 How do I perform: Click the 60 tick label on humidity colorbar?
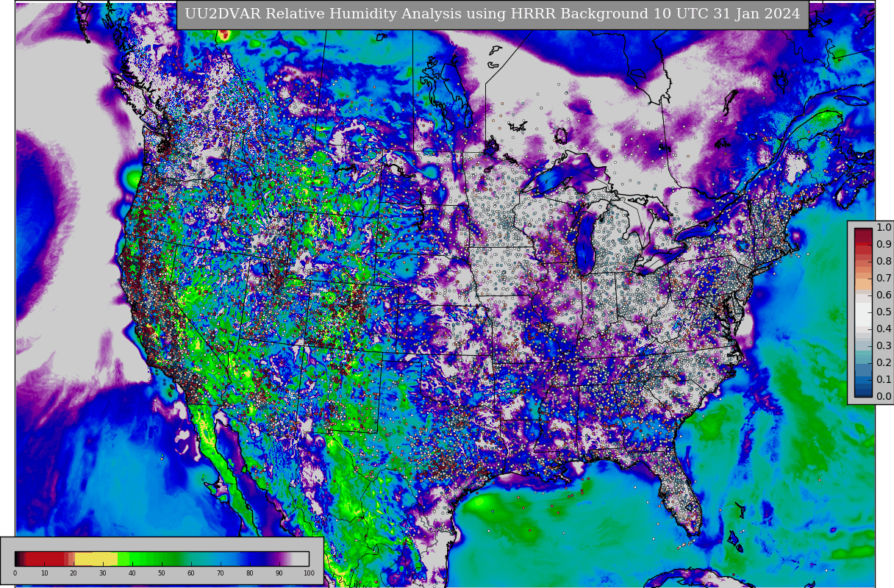(x=191, y=573)
